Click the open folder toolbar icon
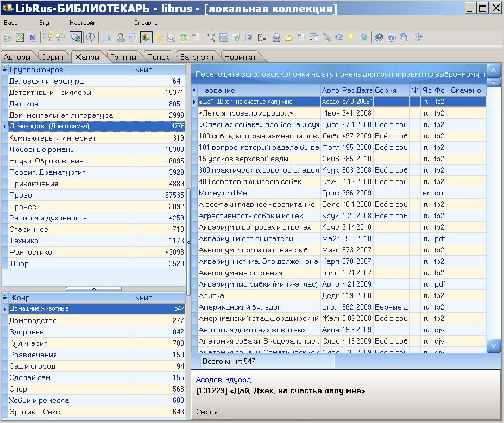Viewport: 504px width, 423px height. click(288, 37)
